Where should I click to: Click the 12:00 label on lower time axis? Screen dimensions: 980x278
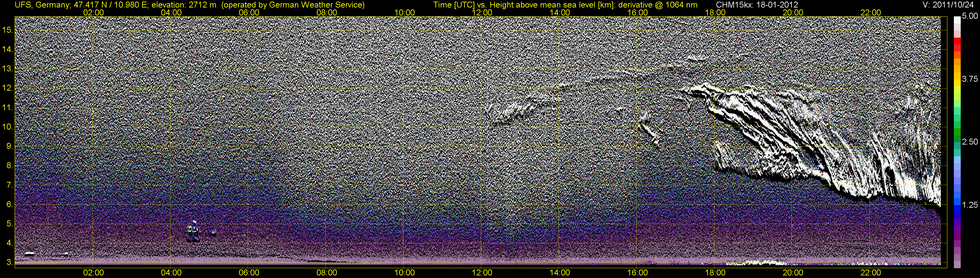click(x=482, y=273)
